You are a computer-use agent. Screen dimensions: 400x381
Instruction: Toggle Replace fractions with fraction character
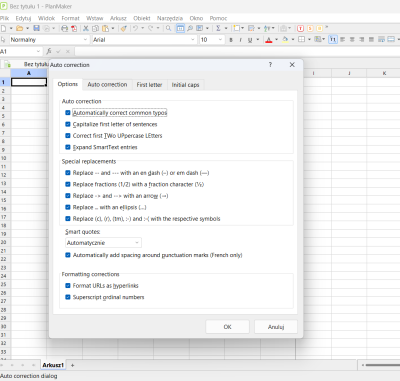point(68,184)
